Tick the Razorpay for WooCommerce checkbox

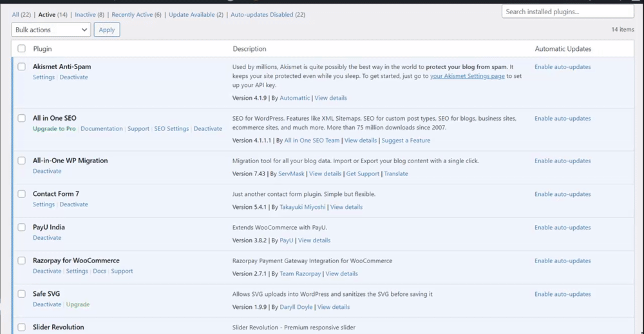(x=21, y=260)
